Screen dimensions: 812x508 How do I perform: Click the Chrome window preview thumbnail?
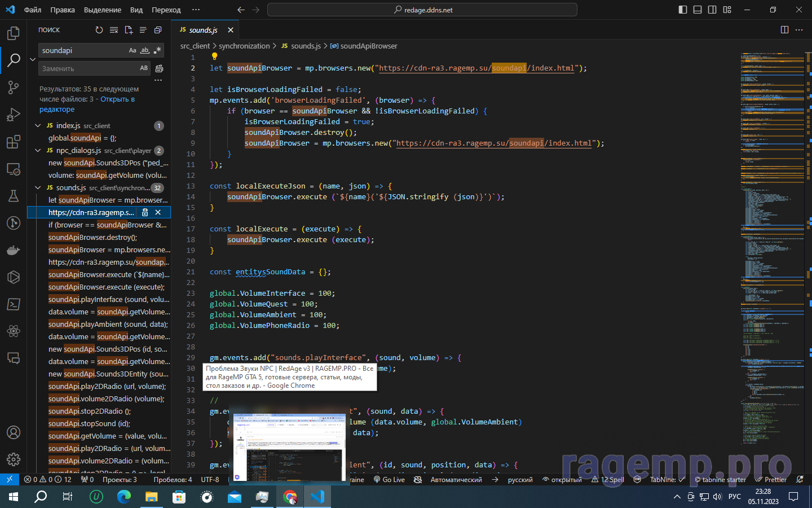pyautogui.click(x=289, y=448)
